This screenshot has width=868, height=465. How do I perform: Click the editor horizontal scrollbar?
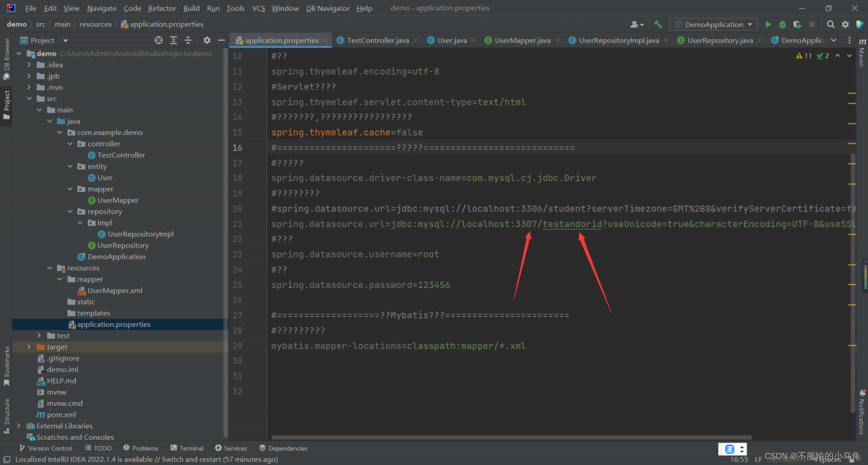coord(511,438)
